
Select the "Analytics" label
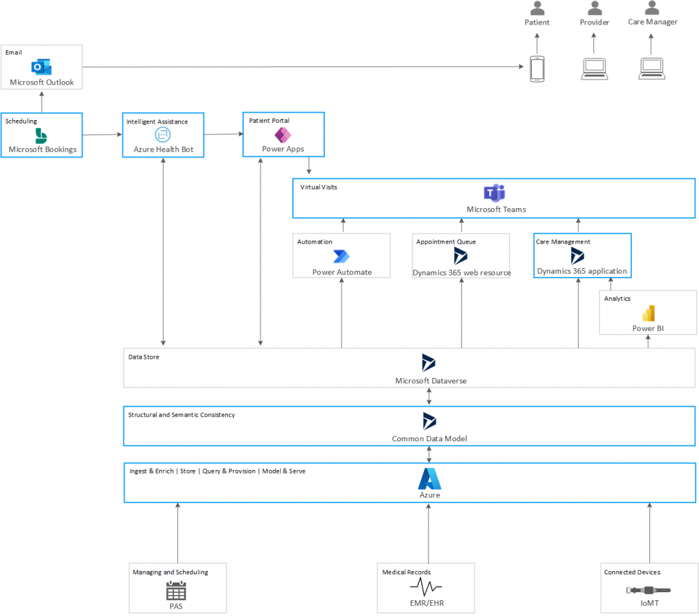tap(617, 298)
